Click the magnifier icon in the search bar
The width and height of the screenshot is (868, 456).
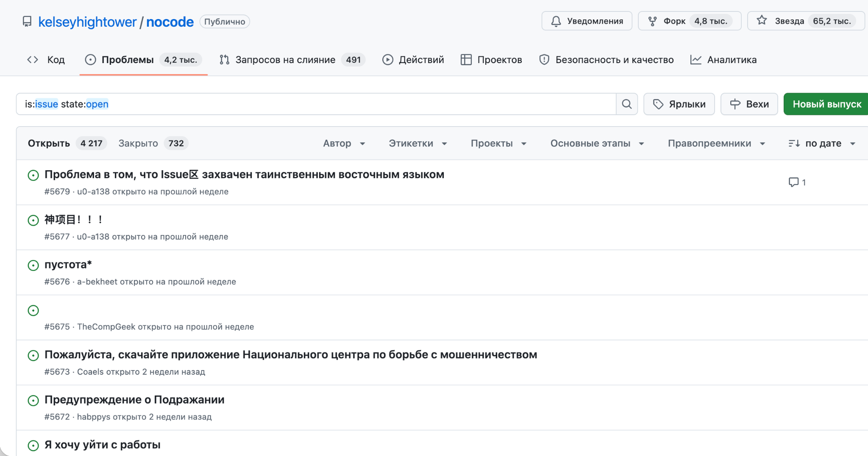click(626, 104)
